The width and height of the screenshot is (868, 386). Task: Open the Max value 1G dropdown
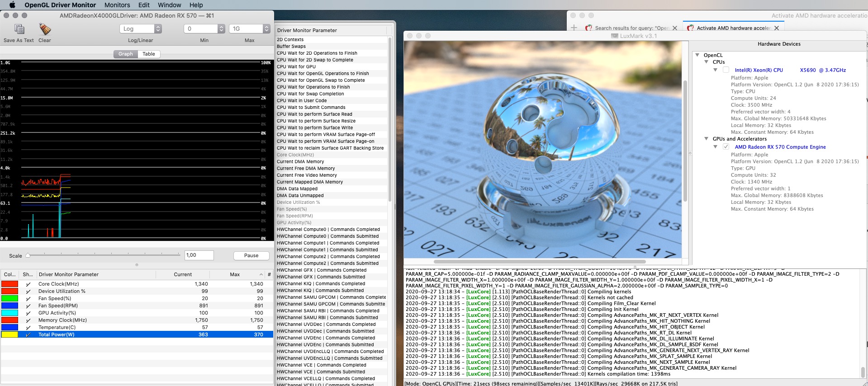click(x=250, y=28)
